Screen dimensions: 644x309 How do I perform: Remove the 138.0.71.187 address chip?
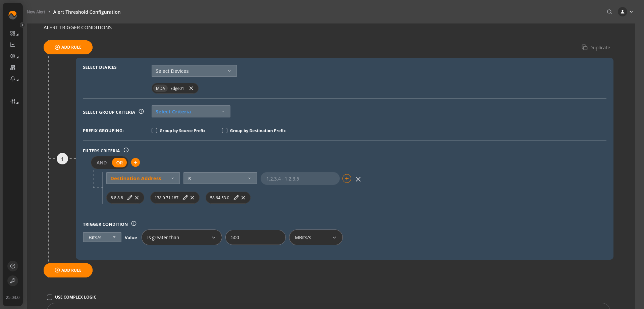tap(192, 198)
